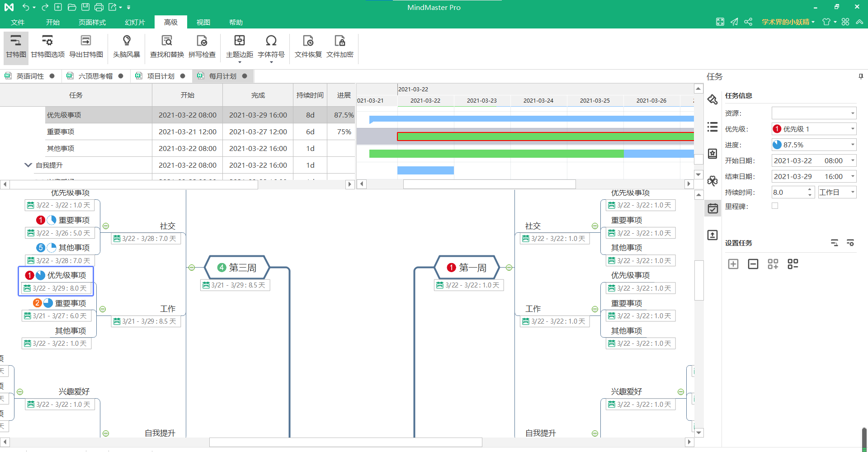Save document with floppy disk icon
The image size is (868, 452).
85,7
